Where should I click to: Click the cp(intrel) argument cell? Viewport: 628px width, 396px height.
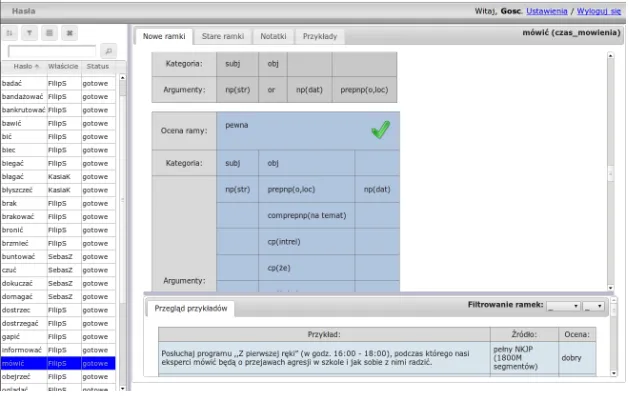306,241
